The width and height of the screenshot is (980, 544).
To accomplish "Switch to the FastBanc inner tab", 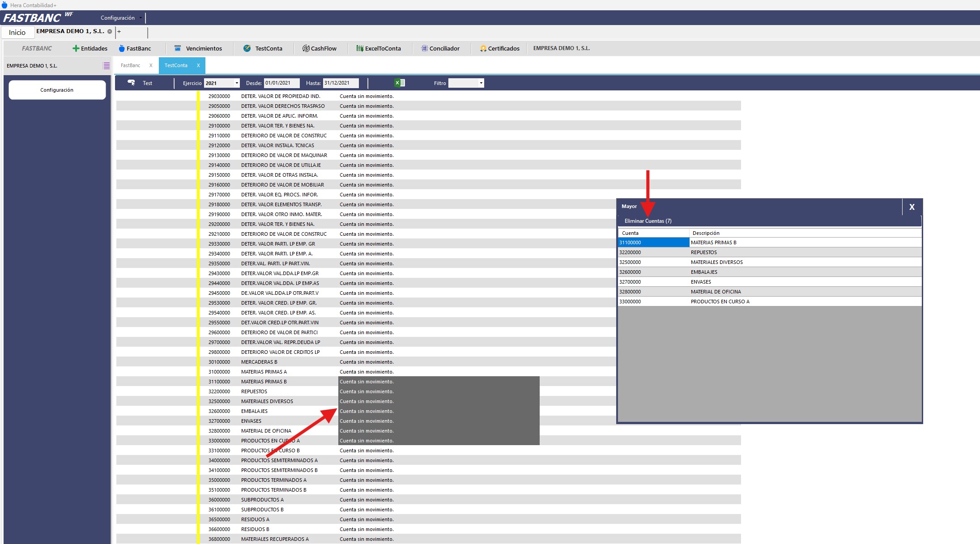I will coord(130,65).
